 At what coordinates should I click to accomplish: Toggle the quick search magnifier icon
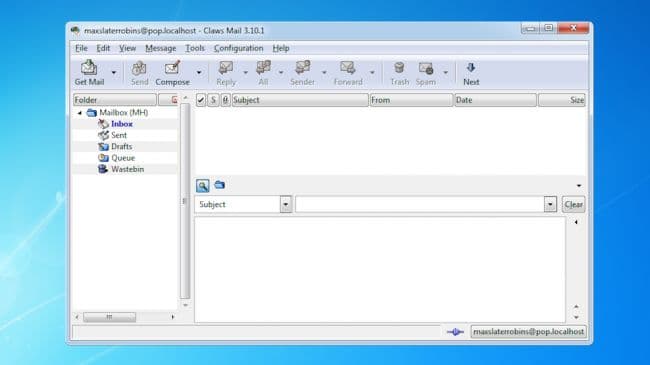[x=202, y=185]
